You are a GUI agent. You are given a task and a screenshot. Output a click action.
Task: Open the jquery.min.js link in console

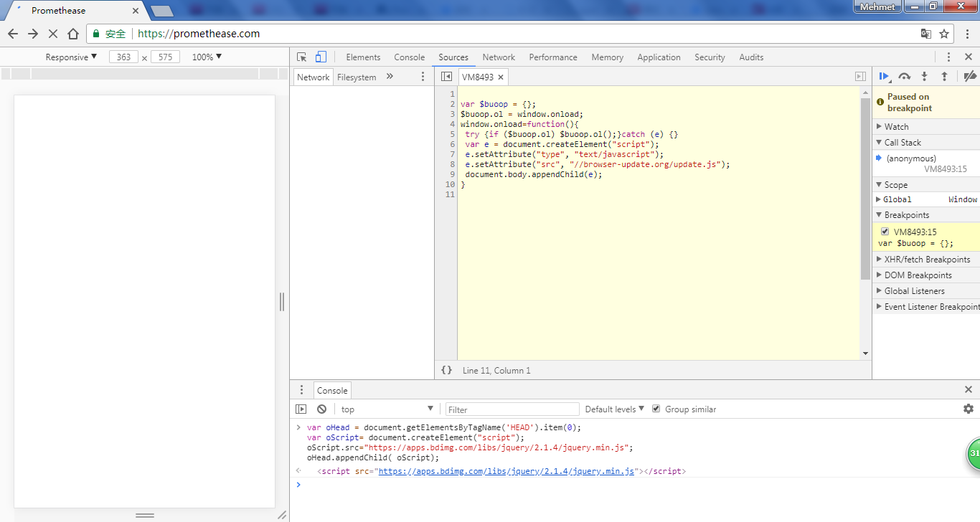507,471
